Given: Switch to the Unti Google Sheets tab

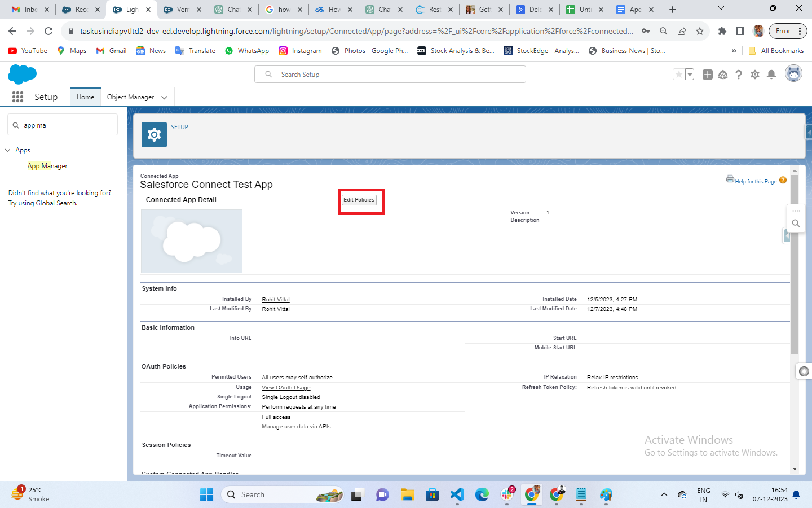Looking at the screenshot, I should (x=585, y=10).
